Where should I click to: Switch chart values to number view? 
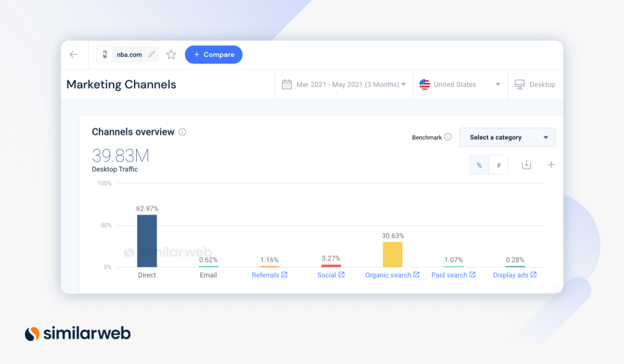[498, 164]
